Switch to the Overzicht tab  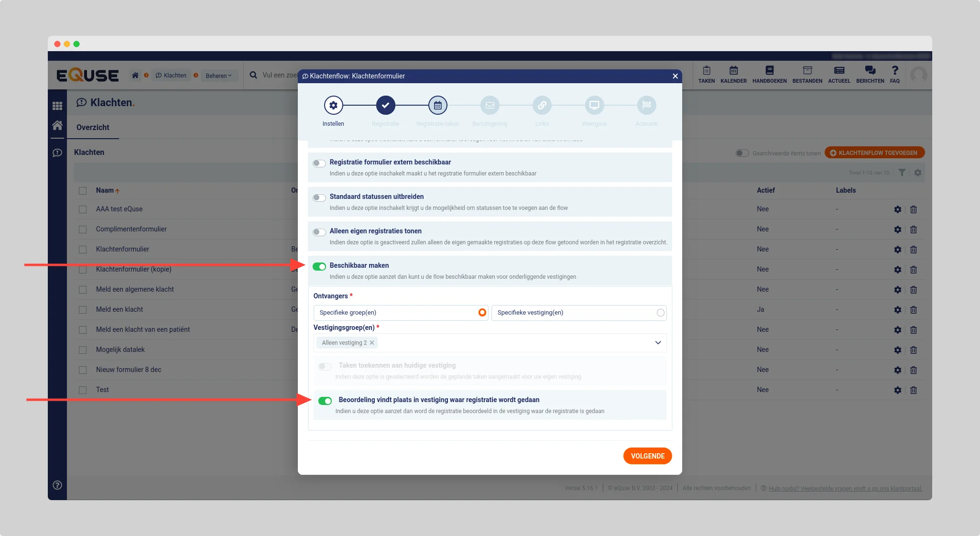[x=93, y=127]
